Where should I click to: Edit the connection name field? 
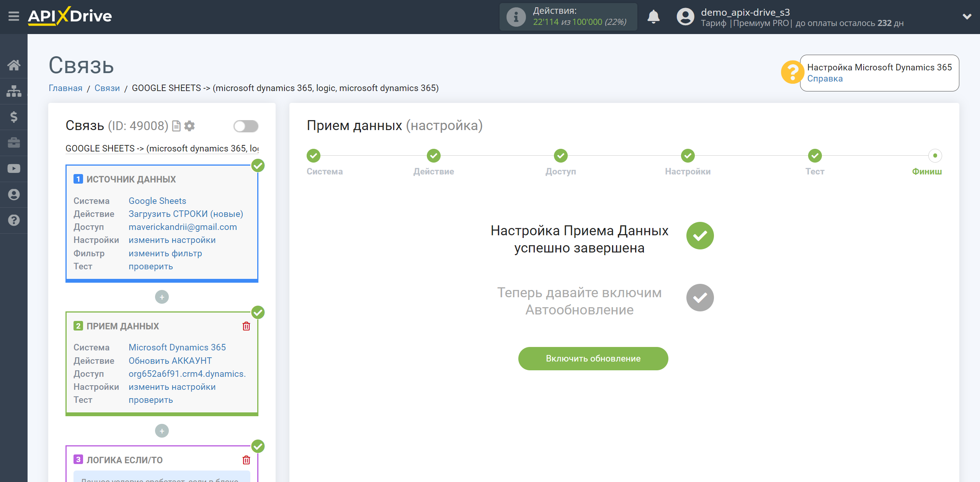coord(162,148)
